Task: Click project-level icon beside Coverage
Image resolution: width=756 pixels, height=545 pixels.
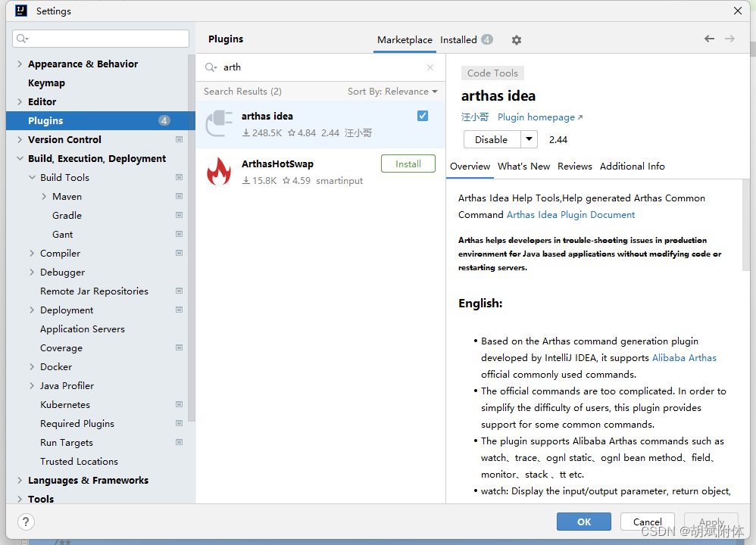Action: tap(179, 348)
